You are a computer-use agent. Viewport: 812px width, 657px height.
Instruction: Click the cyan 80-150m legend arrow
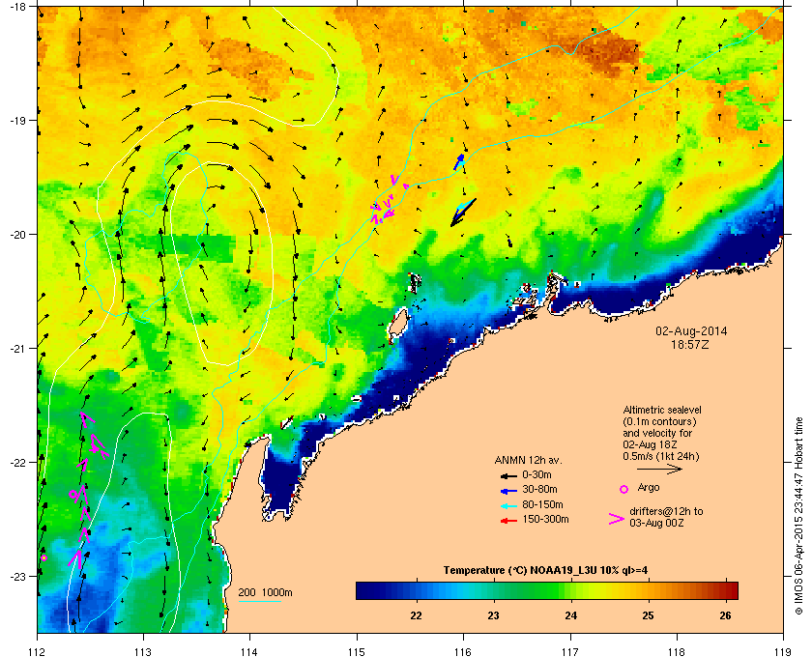pos(508,505)
